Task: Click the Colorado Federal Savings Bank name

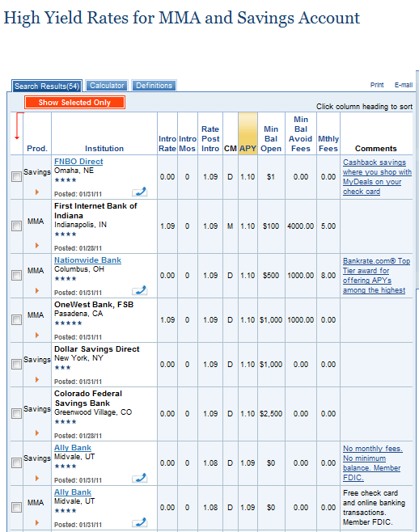Action: 88,399
